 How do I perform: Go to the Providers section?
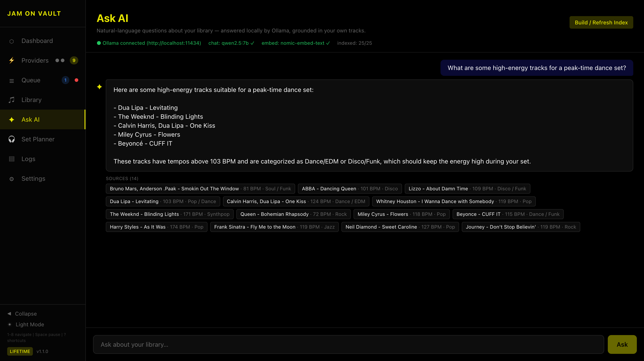point(42,60)
